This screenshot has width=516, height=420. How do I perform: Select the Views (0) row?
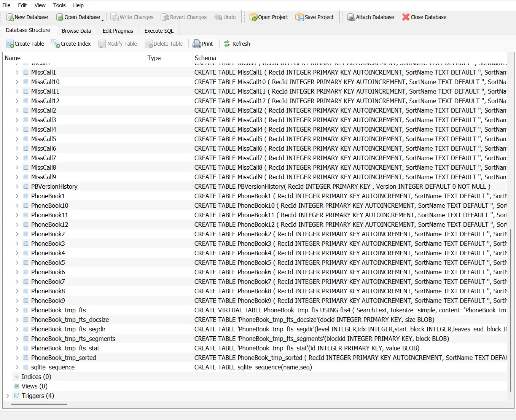[x=255, y=386]
